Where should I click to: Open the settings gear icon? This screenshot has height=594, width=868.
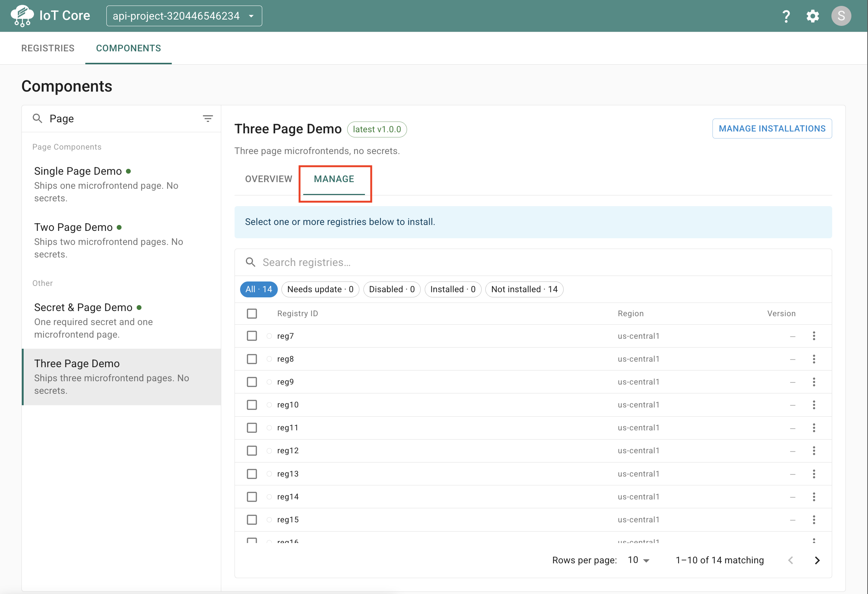pos(812,16)
